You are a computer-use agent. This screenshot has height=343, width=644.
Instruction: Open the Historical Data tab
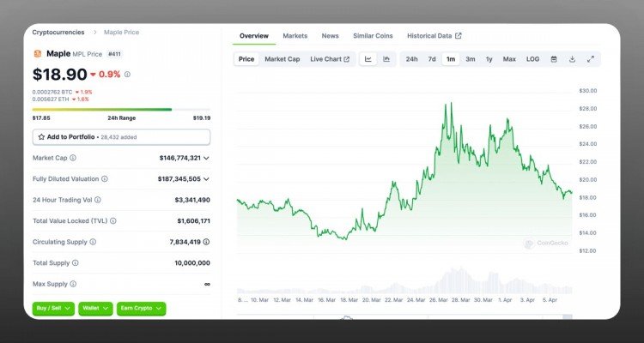(x=434, y=36)
